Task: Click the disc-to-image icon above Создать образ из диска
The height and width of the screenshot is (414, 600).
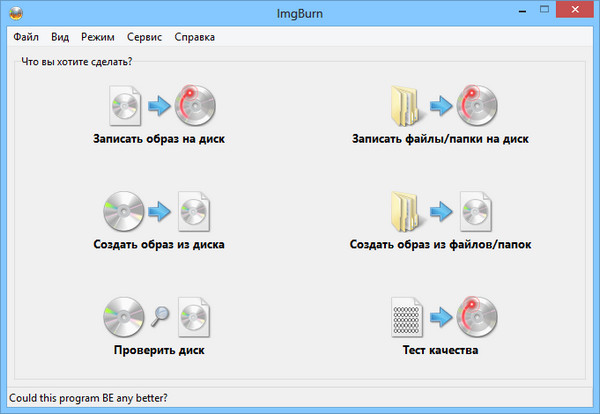Action: (157, 211)
